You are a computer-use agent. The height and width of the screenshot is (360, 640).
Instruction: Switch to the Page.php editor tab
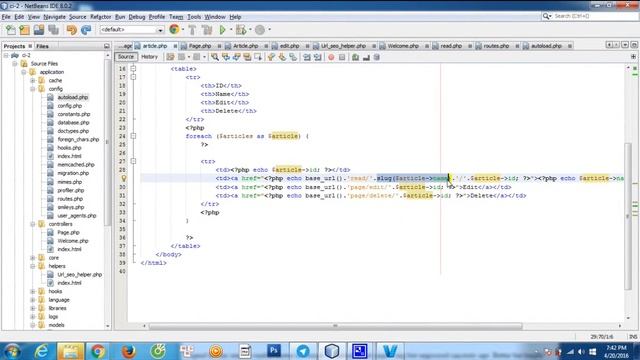(200, 46)
